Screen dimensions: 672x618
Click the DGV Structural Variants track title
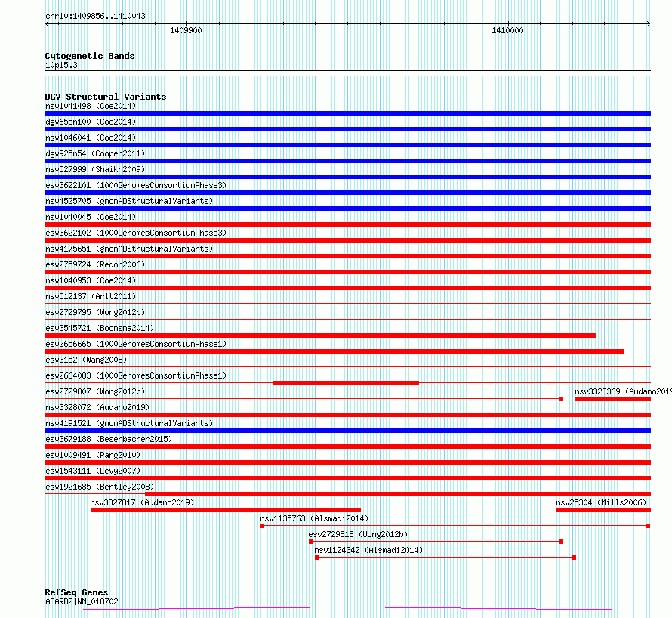pos(106,97)
